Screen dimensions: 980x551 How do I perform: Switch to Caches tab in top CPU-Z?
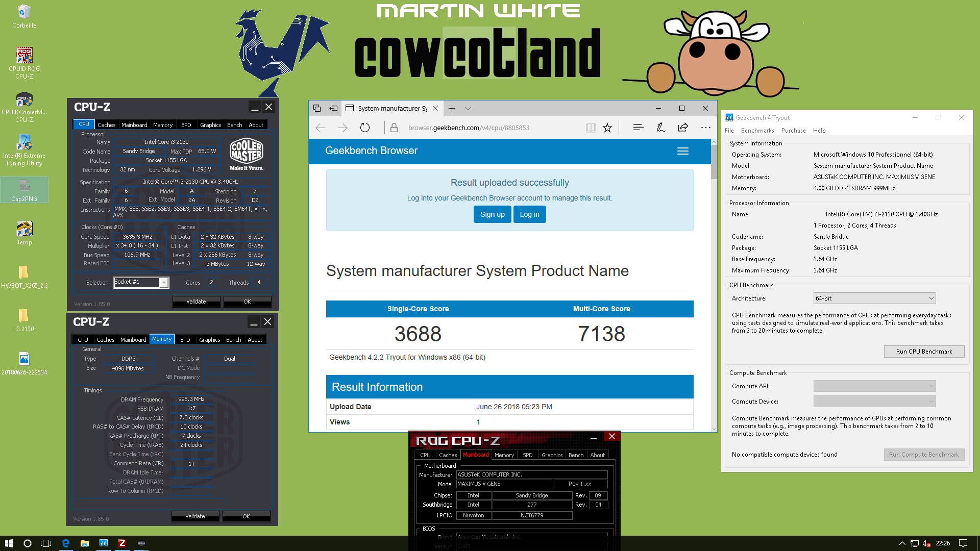click(106, 125)
